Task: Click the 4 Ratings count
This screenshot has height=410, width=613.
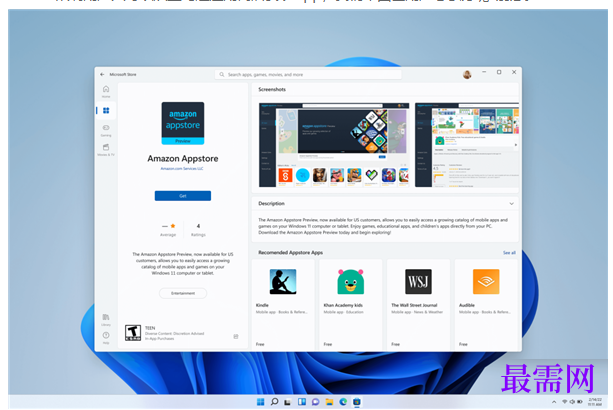Action: 198,229
